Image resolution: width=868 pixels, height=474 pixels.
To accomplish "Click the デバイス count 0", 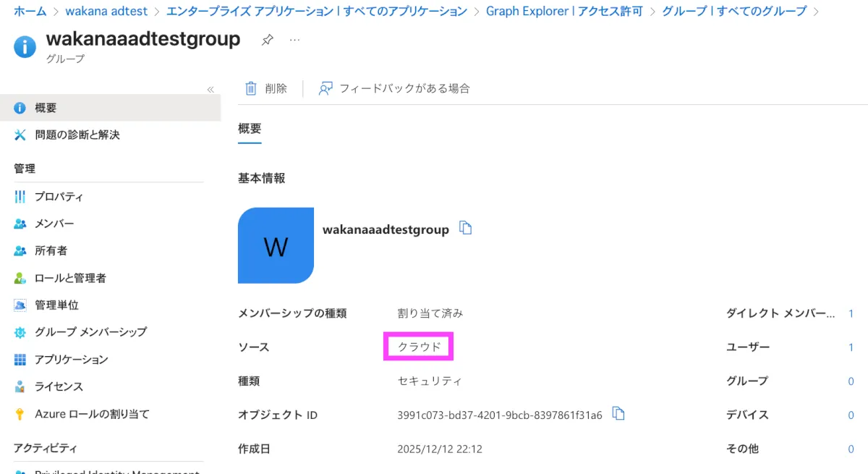I will click(x=851, y=415).
